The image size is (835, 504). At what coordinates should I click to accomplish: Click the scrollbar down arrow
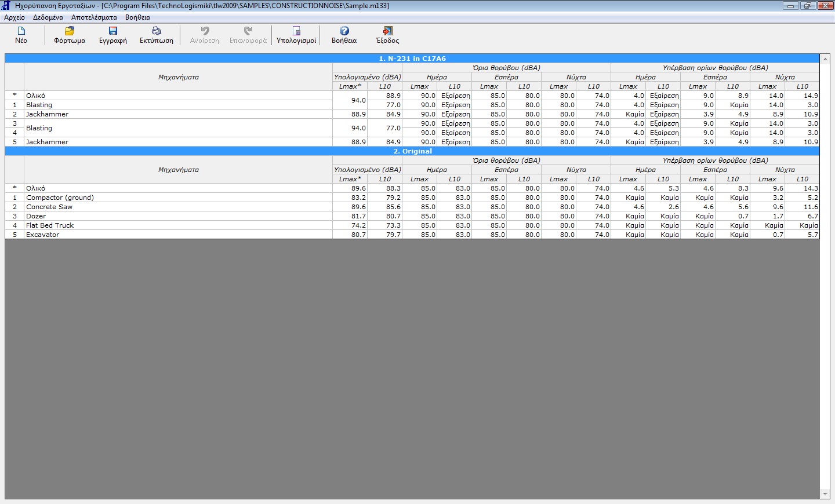825,494
